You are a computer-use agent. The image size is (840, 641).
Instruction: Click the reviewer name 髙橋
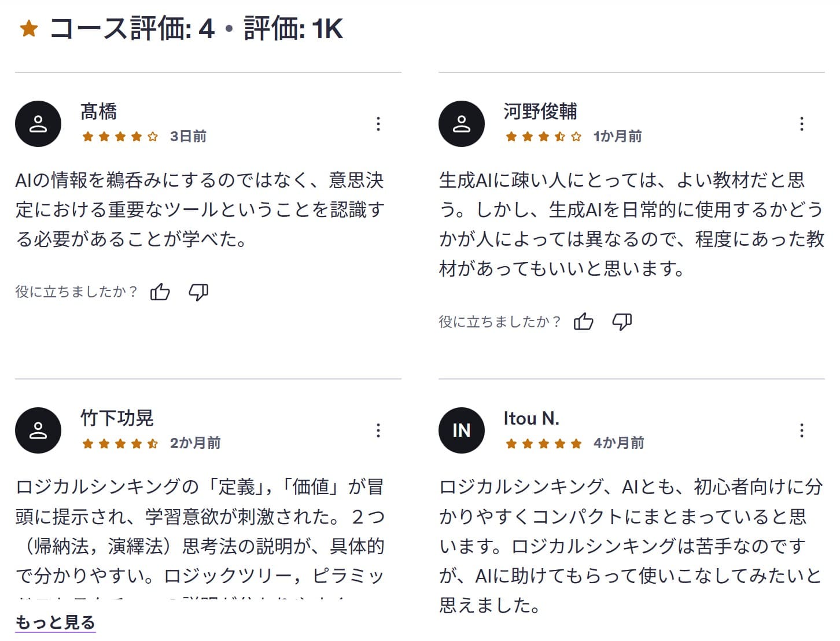pos(98,110)
